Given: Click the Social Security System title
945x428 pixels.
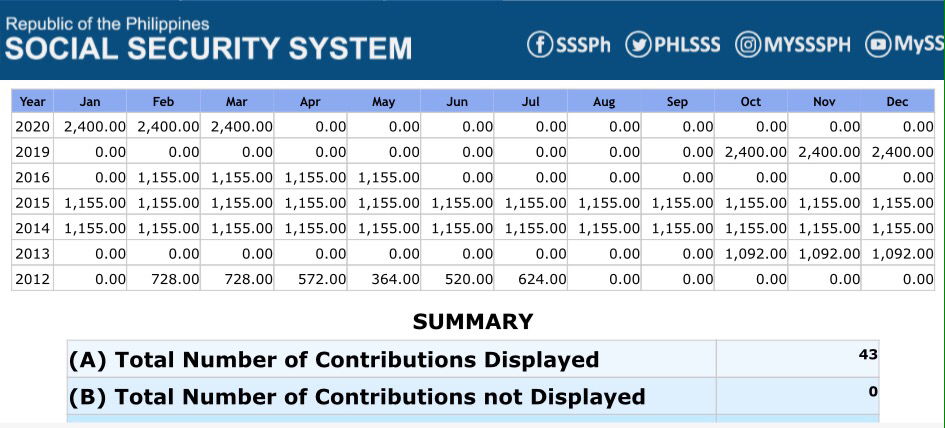Looking at the screenshot, I should click(208, 48).
